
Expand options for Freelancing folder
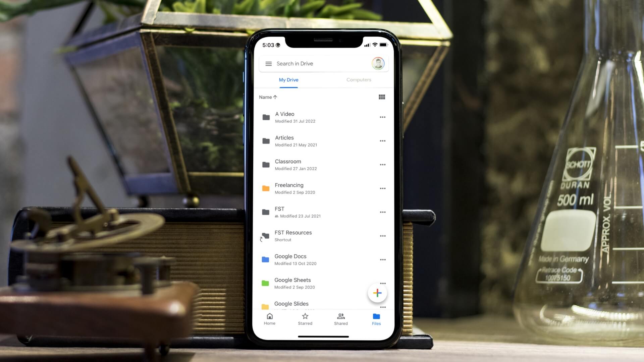tap(382, 188)
